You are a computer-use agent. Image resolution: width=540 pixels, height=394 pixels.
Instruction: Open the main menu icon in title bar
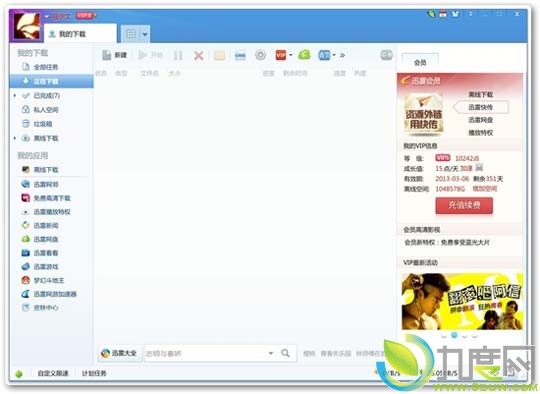tap(470, 14)
